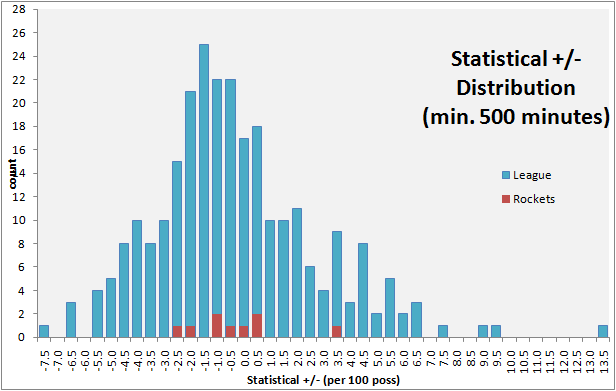616x391 pixels.
Task: Click the blue League bar at -3.0
Action: click(x=164, y=279)
